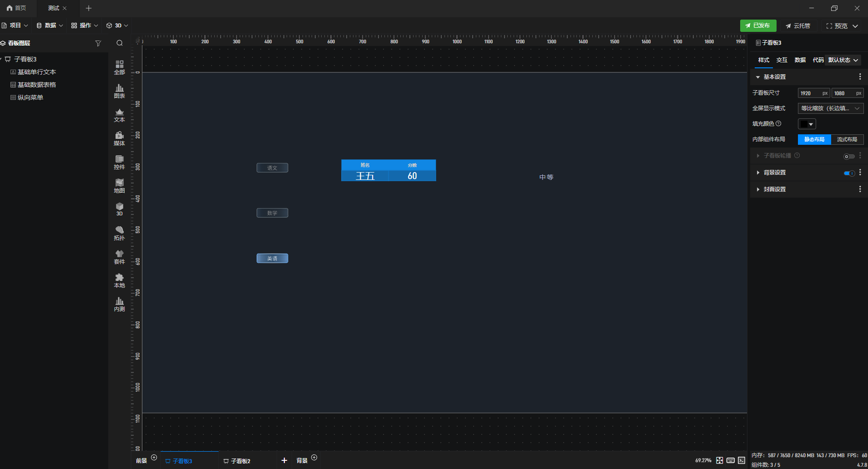Close the 测试 tab

point(65,8)
